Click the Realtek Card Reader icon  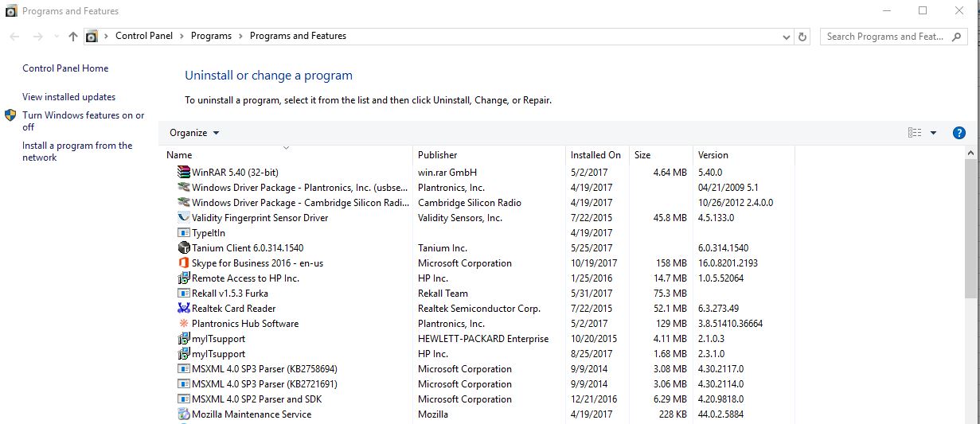pyautogui.click(x=184, y=309)
